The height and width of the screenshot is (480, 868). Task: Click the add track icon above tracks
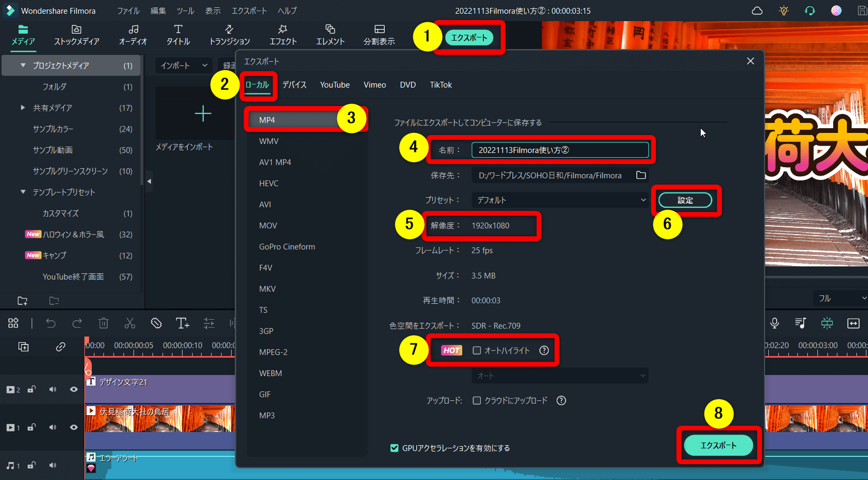point(23,347)
